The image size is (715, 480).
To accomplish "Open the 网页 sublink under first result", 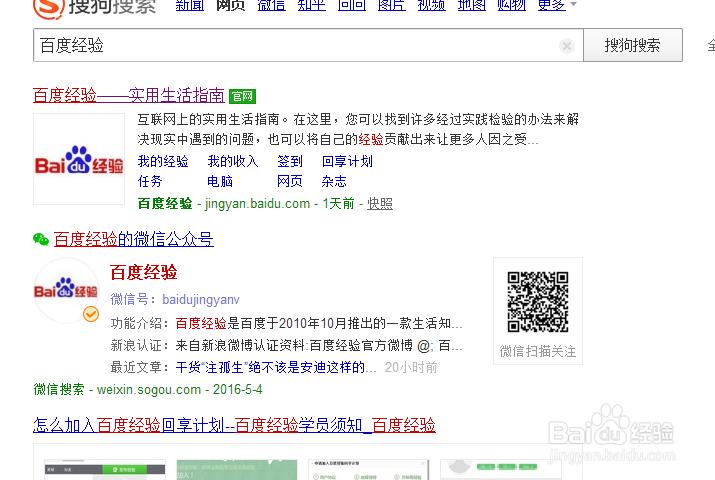I will pyautogui.click(x=290, y=181).
